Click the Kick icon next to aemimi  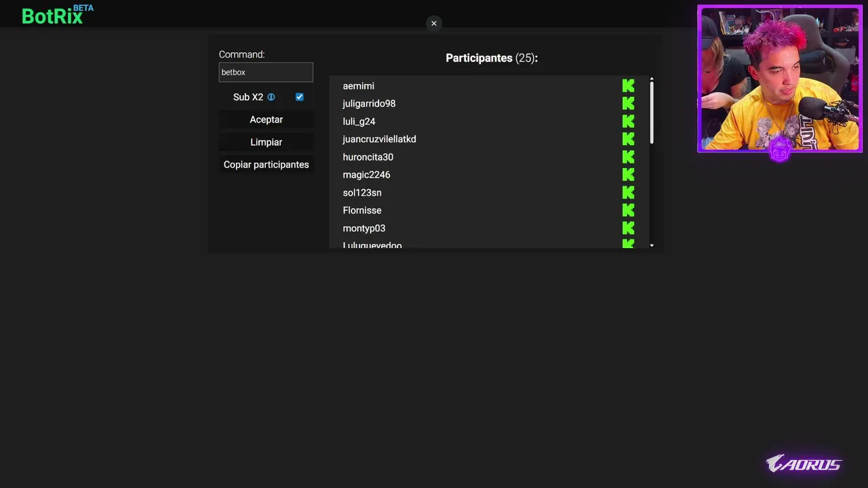point(628,86)
